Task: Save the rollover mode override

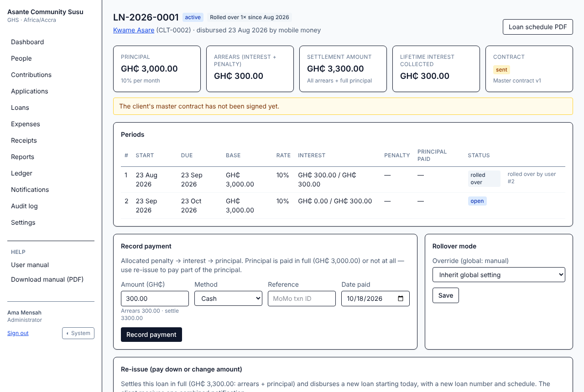Action: tap(446, 295)
